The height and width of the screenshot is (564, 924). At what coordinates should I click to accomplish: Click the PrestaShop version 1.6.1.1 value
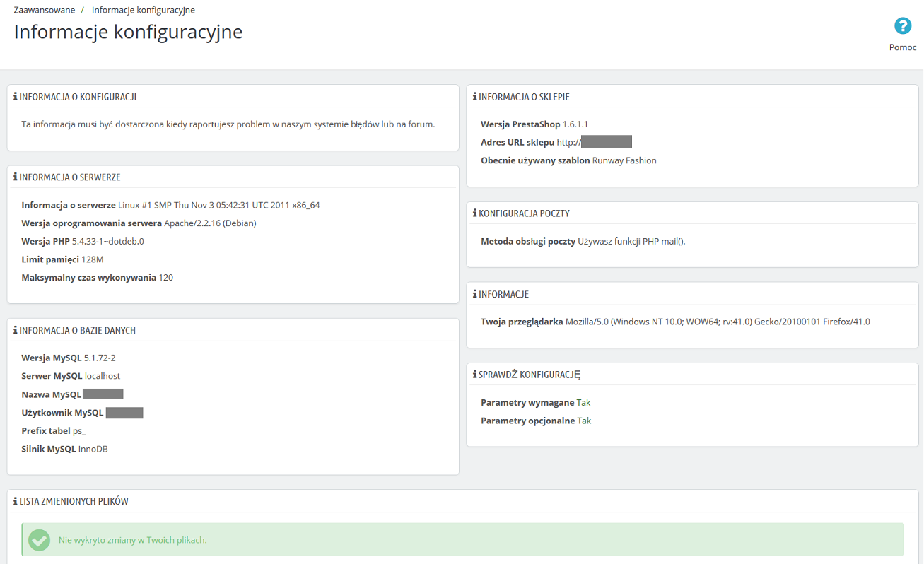click(575, 124)
